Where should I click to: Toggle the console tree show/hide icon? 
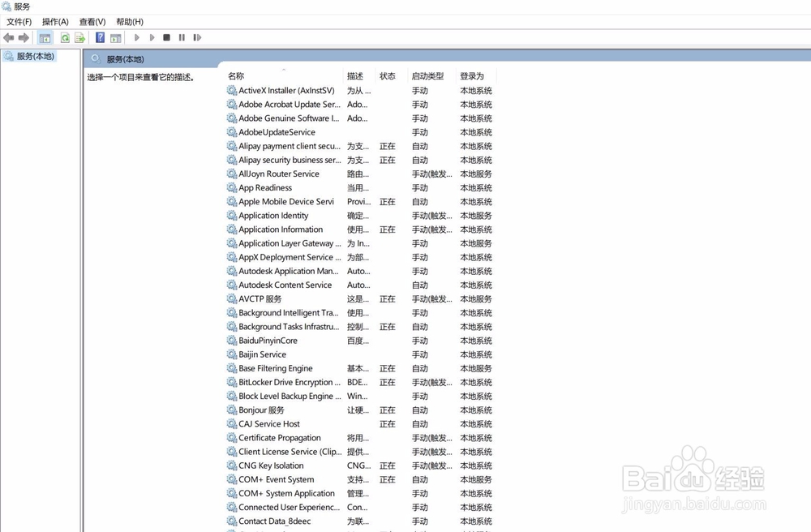tap(45, 38)
